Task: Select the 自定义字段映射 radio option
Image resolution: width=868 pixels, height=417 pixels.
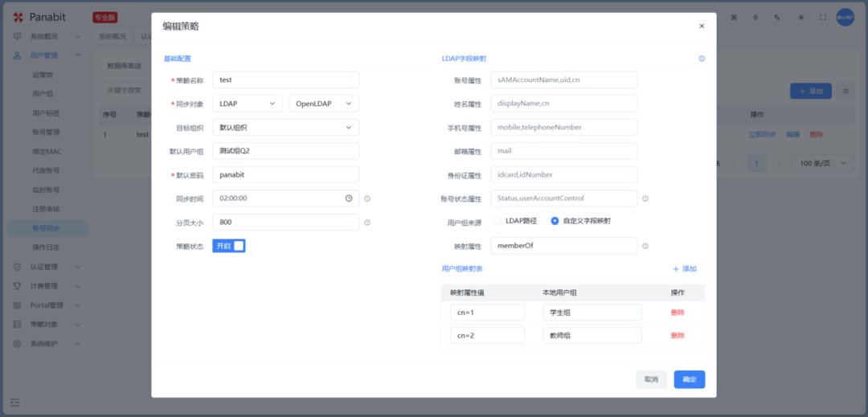Action: point(555,221)
